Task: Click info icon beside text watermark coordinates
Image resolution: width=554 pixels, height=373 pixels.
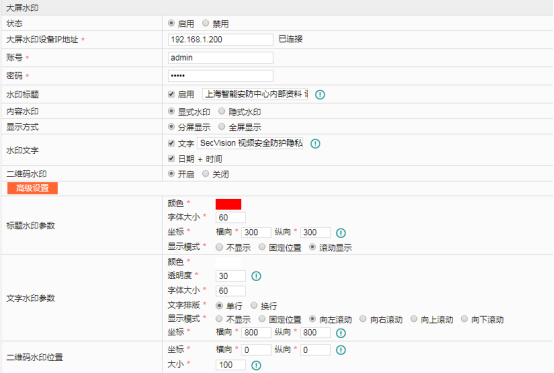Action: 341,333
